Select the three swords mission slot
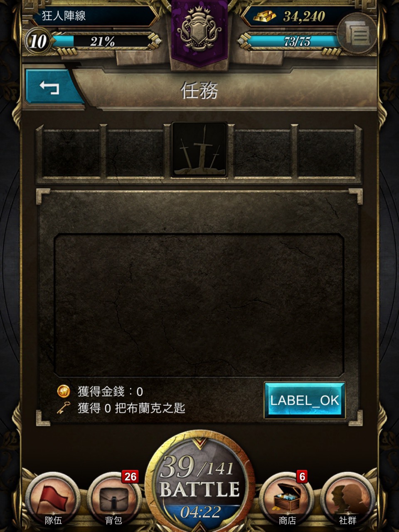Viewport: 399px width, 532px height. pyautogui.click(x=199, y=150)
